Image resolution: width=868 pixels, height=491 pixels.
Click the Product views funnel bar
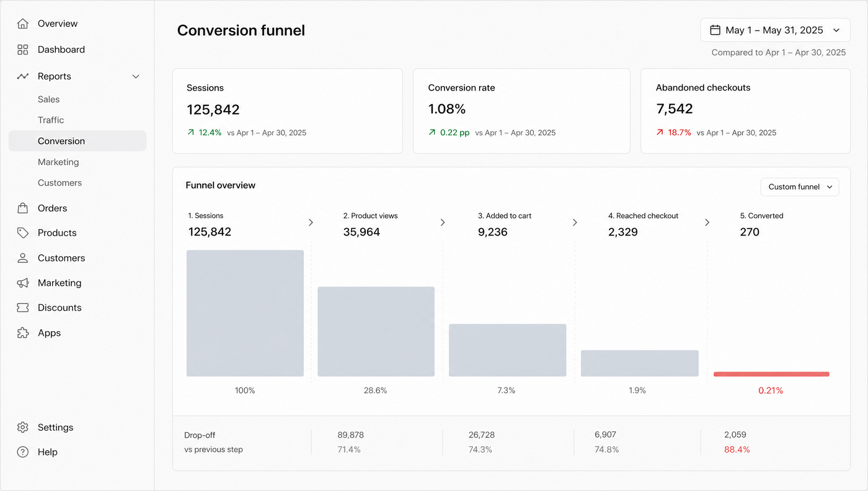pos(376,332)
